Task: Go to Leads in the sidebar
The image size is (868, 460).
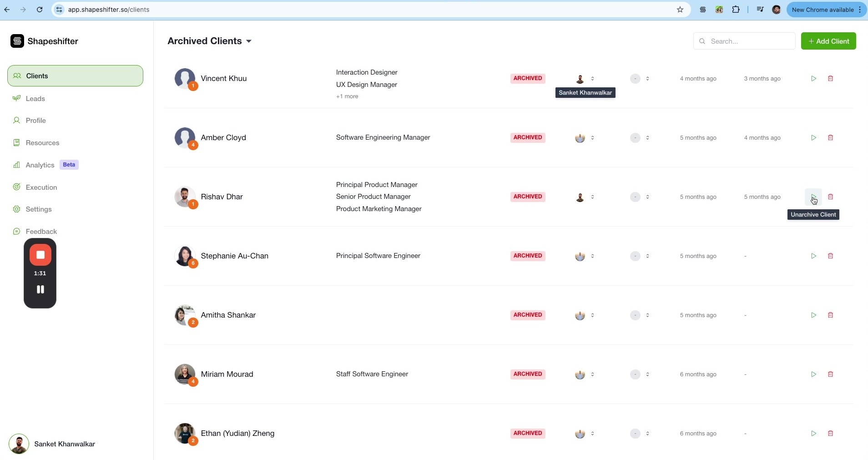Action: coord(35,99)
